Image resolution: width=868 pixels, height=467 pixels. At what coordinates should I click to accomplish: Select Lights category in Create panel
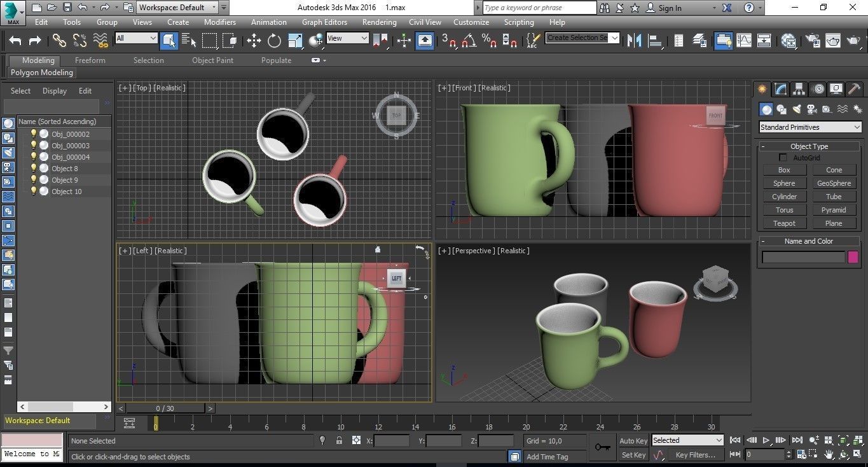click(x=797, y=109)
